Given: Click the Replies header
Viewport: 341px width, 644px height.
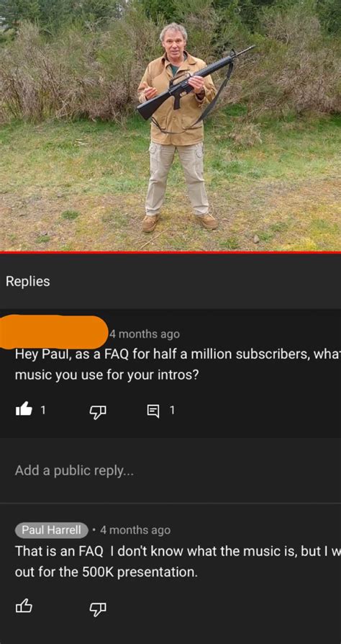Looking at the screenshot, I should pos(28,282).
